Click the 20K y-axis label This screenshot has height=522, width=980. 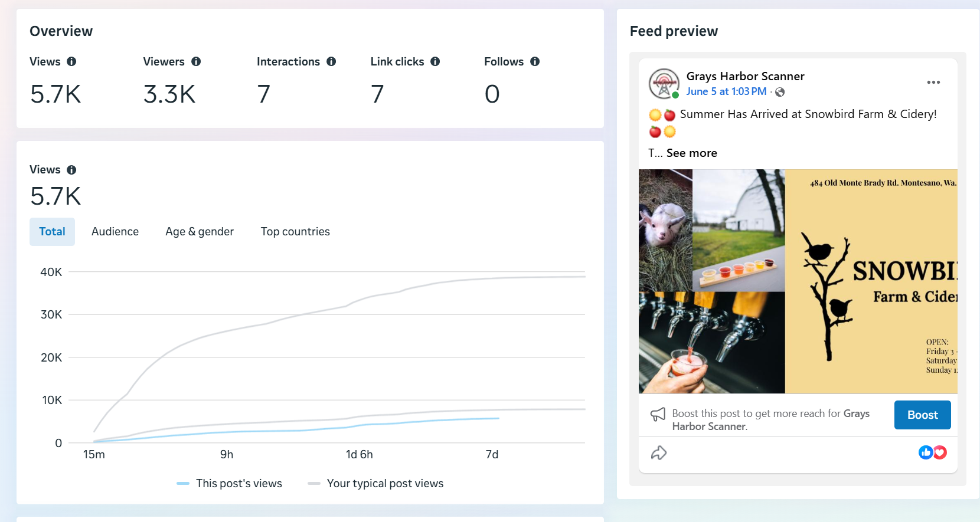[x=51, y=357]
